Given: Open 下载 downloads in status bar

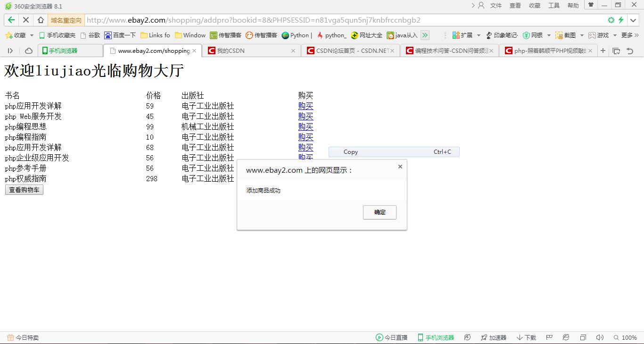Looking at the screenshot, I should 526,337.
